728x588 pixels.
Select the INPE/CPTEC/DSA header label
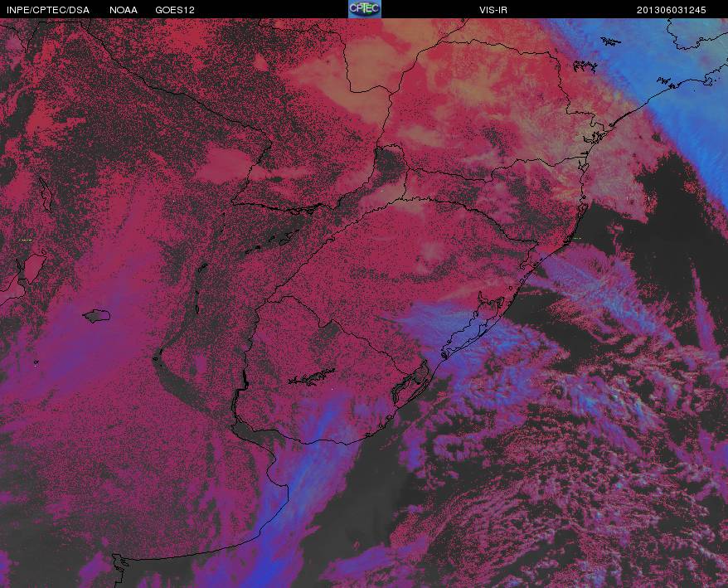[48, 10]
